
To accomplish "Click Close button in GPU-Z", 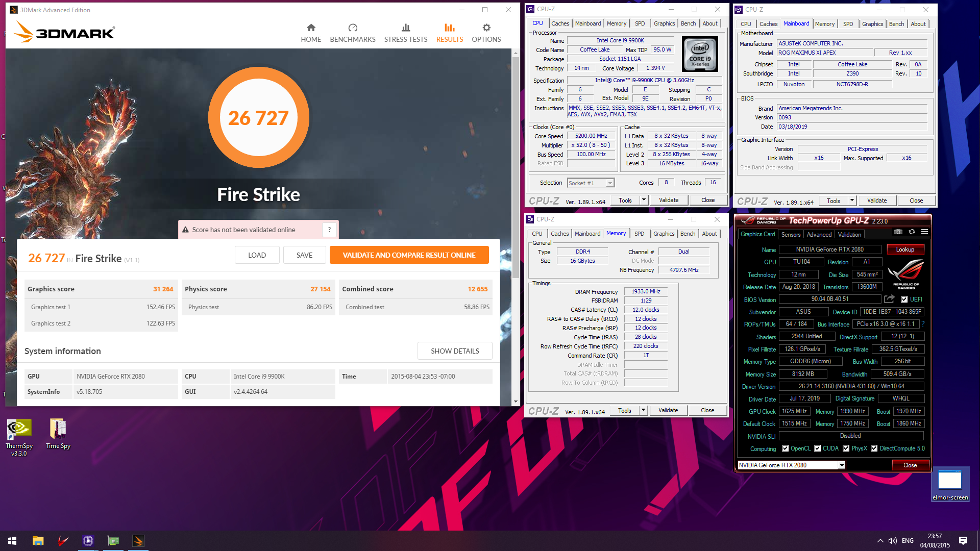I will [x=910, y=465].
